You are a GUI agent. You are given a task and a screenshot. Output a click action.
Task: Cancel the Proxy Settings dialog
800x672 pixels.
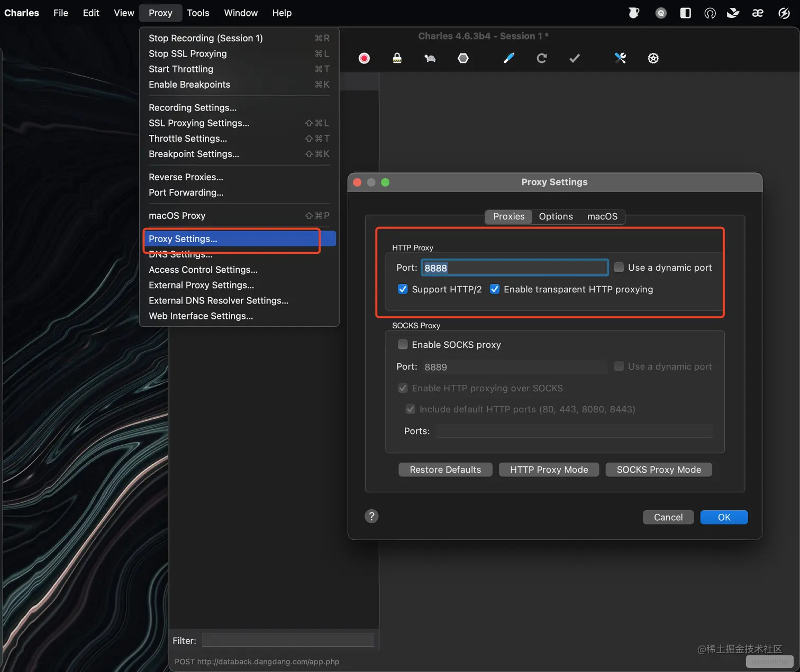[668, 517]
